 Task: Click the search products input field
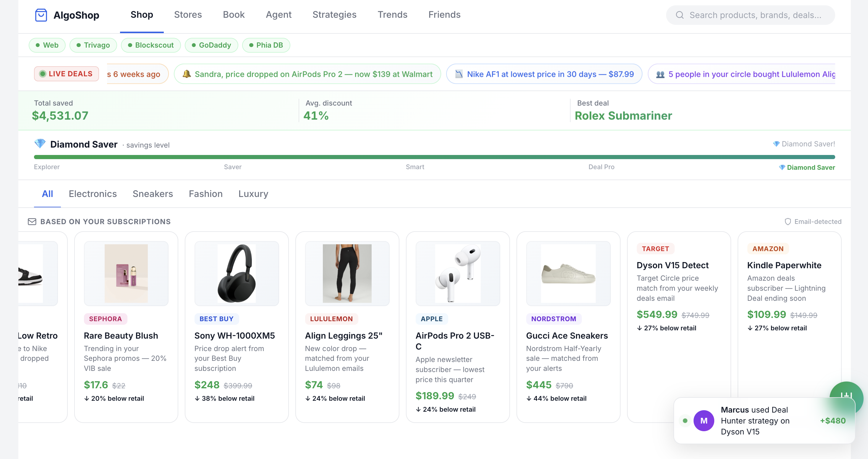(755, 15)
